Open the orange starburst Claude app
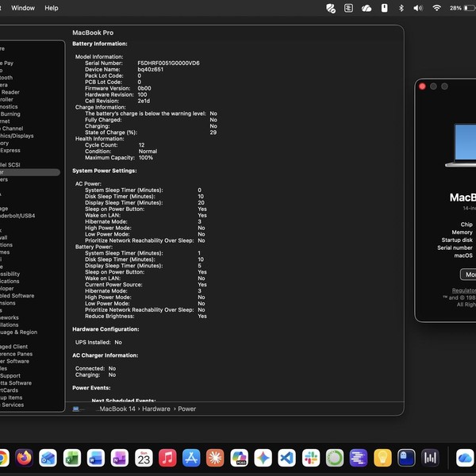Screen dimensions: 476x476 215,458
